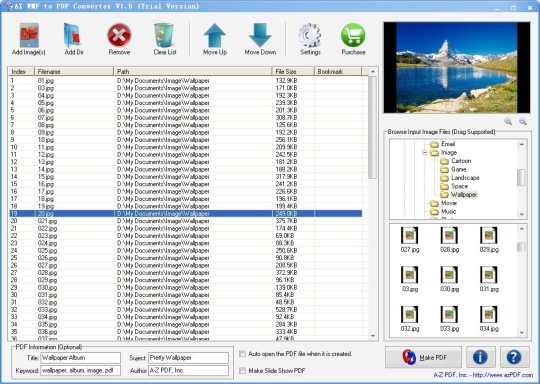Enable the Make Slide Show PDF checkbox

pos(242,371)
